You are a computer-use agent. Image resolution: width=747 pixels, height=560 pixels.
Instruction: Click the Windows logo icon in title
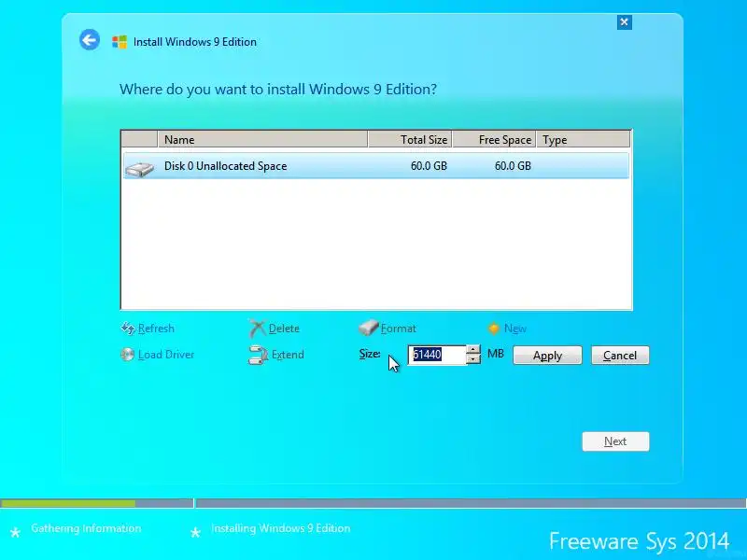click(x=120, y=42)
